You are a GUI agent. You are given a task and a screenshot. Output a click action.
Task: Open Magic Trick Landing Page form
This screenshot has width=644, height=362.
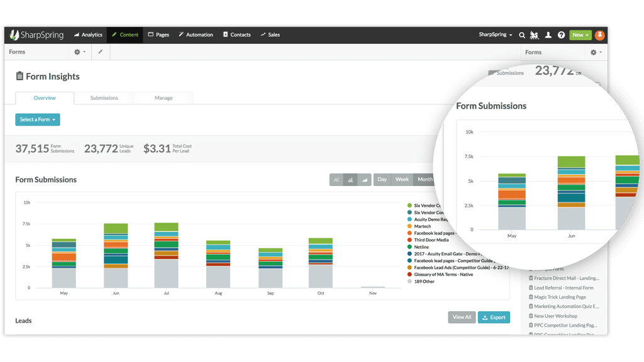tap(557, 297)
